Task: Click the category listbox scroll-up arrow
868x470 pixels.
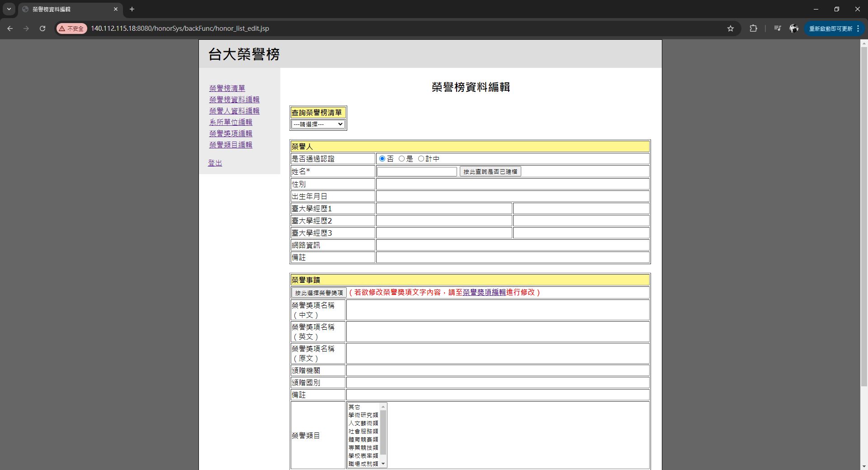Action: [383, 407]
